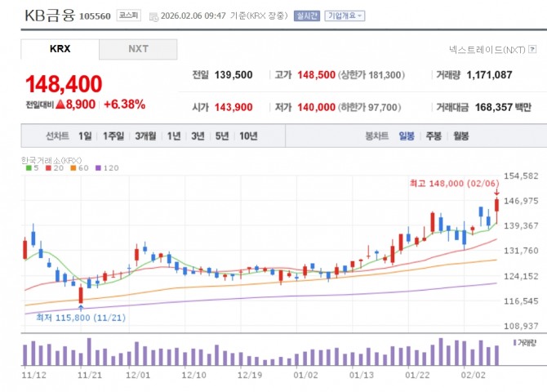Image resolution: width=547 pixels, height=392 pixels.
Task: Switch to the NXT tab
Action: pos(138,49)
